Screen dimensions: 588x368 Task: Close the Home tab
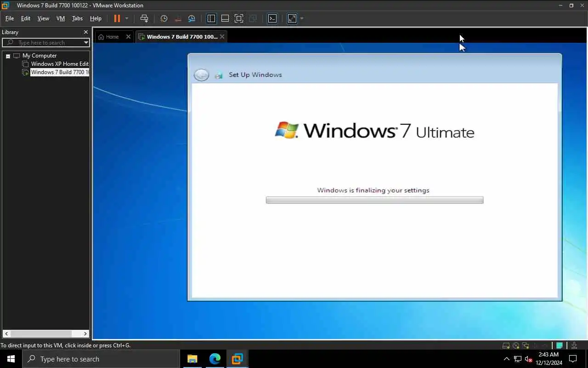[128, 37]
